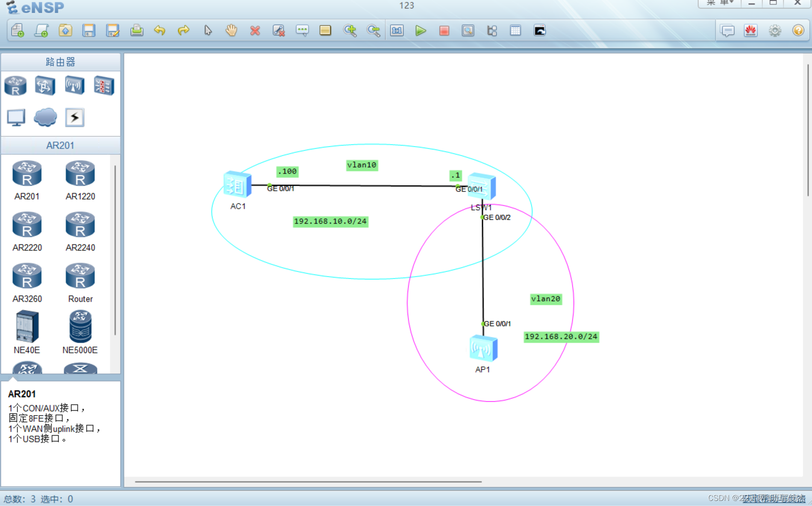Click the Save As toolbar icon

(x=113, y=31)
